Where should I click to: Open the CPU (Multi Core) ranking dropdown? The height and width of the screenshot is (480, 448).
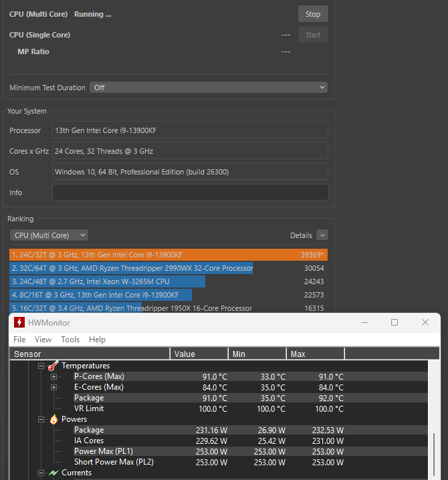[x=49, y=235]
